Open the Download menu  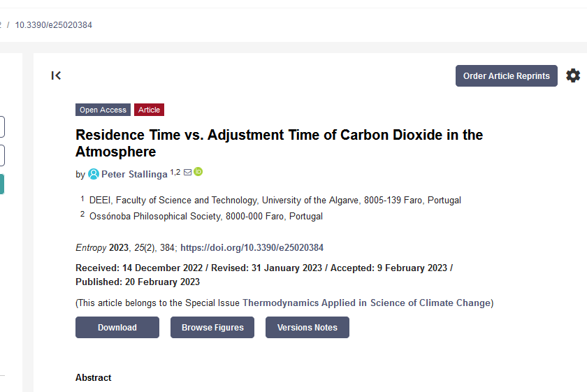[117, 328]
